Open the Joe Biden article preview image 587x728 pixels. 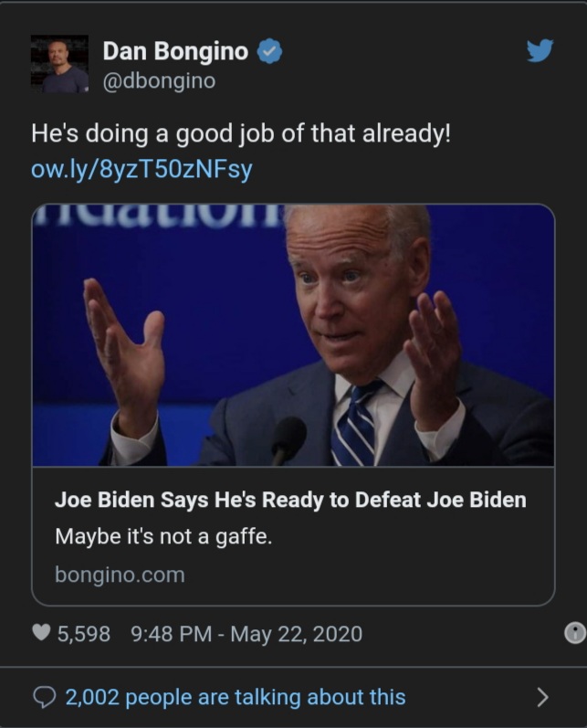click(x=293, y=335)
